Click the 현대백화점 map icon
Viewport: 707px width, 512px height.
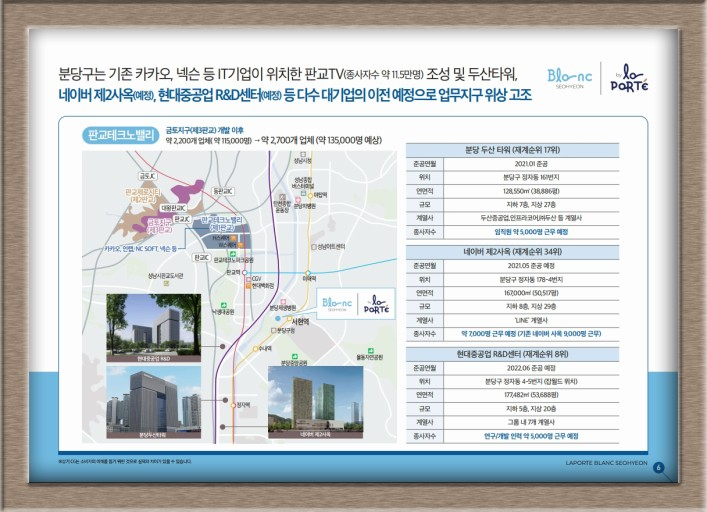pos(248,286)
